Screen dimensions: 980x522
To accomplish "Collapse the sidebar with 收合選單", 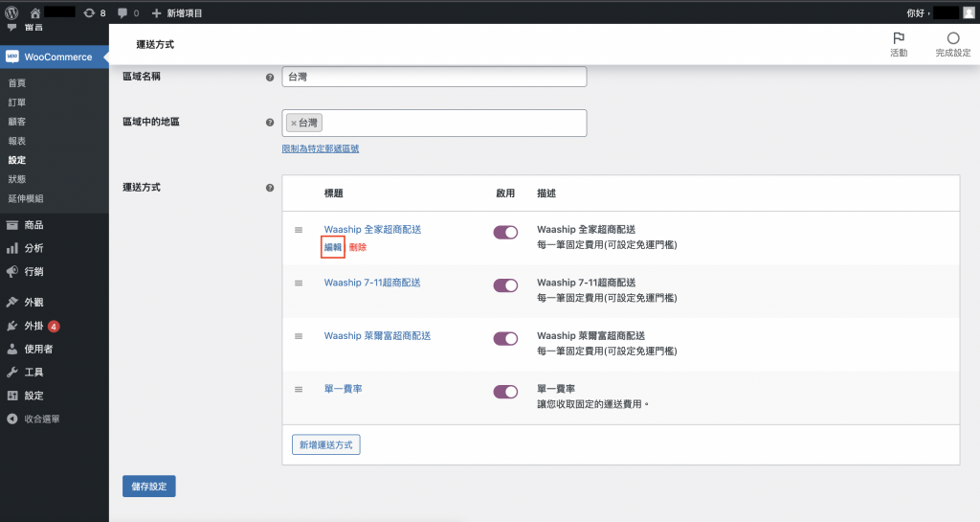I will click(41, 419).
